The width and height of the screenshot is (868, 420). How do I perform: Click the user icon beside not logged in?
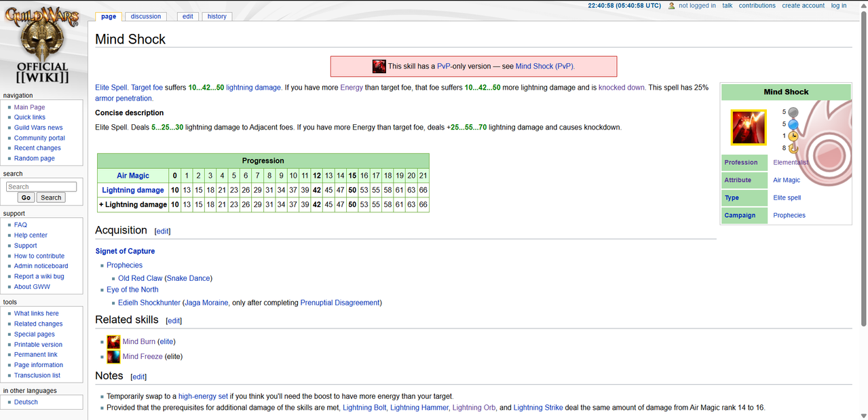(x=671, y=5)
